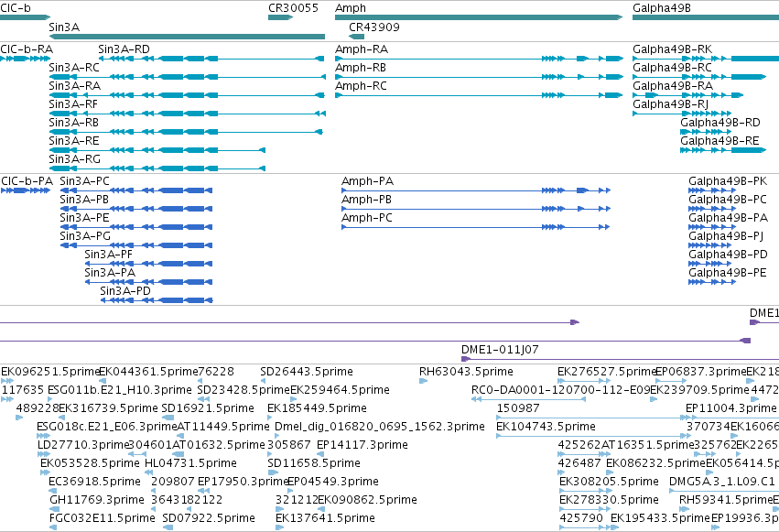Click EST RH63043.5prime
The width and height of the screenshot is (779, 532).
(x=423, y=381)
